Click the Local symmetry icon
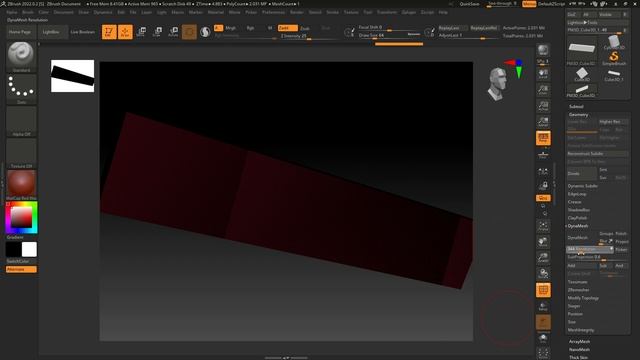 pos(543,171)
